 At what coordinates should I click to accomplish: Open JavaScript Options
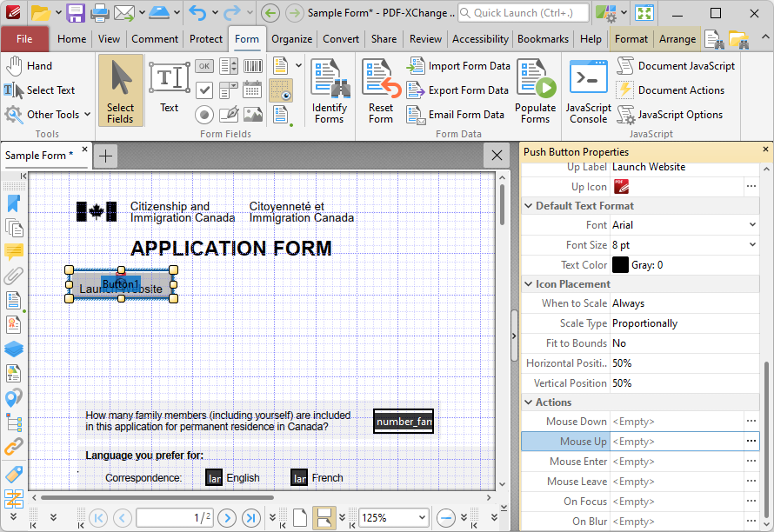tap(670, 115)
